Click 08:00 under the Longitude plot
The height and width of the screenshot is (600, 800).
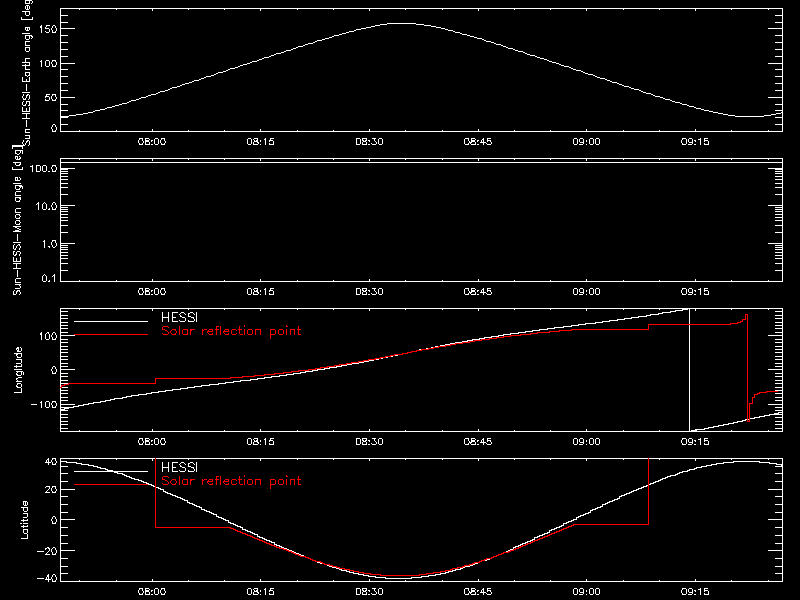click(152, 442)
